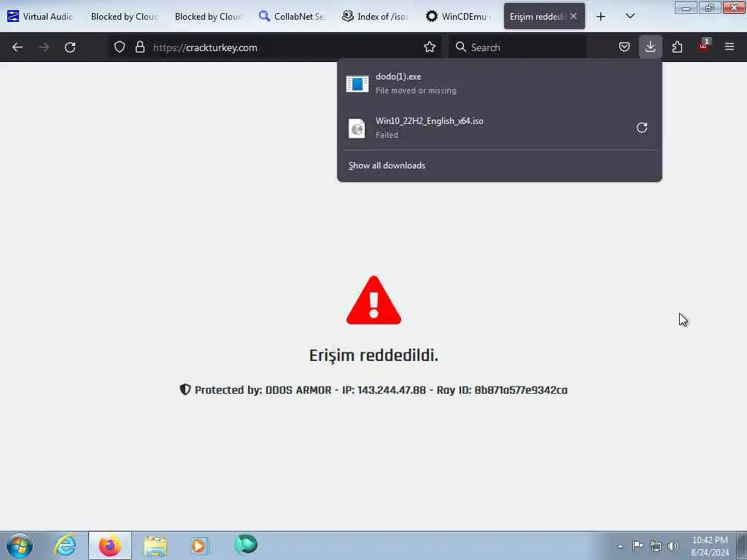The height and width of the screenshot is (560, 747).
Task: Click the red warning triangle icon
Action: click(x=374, y=301)
